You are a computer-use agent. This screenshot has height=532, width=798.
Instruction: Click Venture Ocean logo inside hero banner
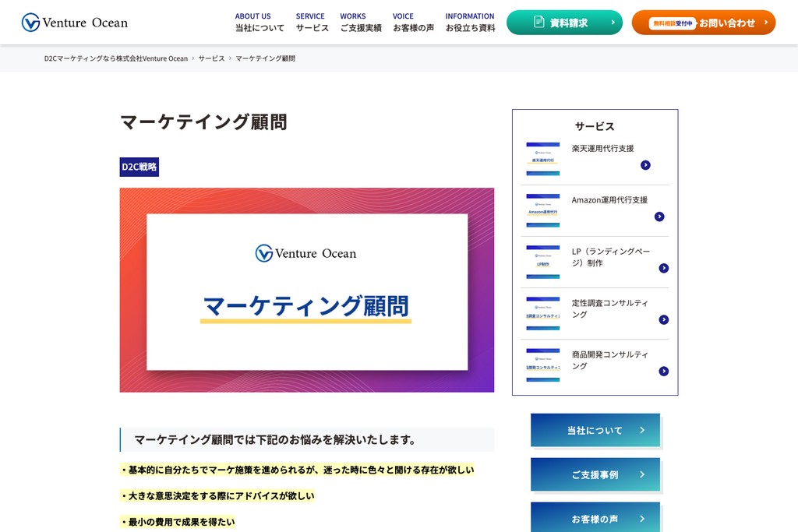(305, 253)
